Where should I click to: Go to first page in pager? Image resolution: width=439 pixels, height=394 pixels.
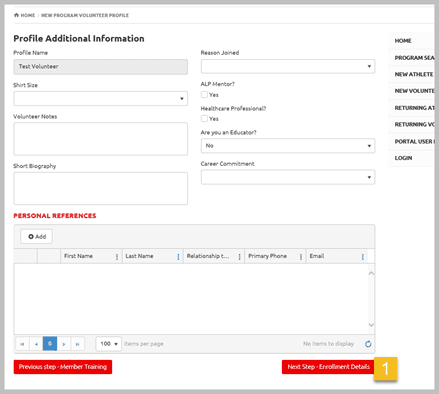(x=22, y=344)
